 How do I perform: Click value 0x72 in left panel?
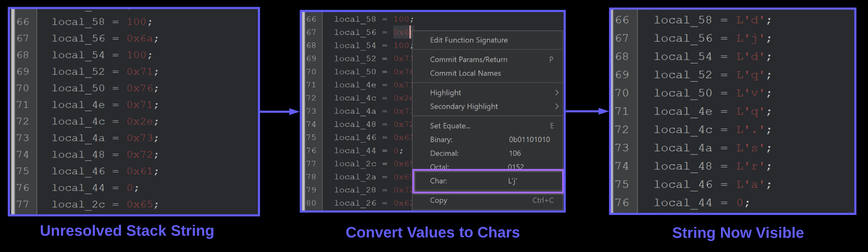(140, 155)
